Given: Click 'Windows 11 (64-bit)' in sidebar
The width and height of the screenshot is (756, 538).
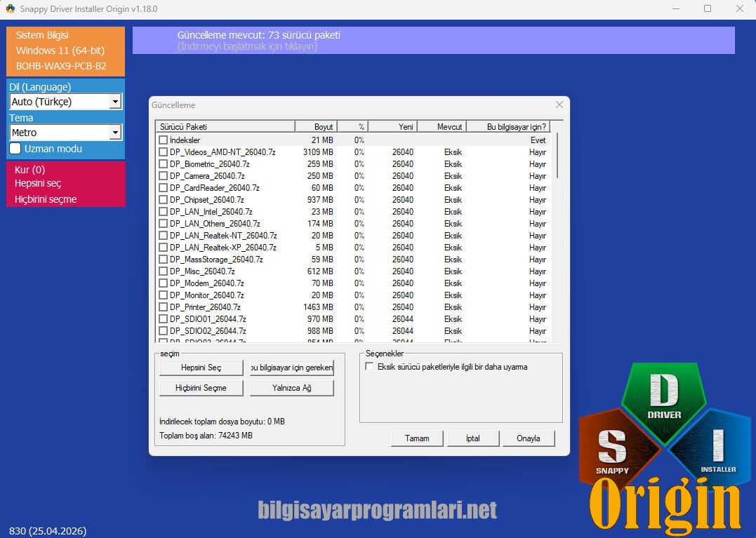Looking at the screenshot, I should [x=60, y=51].
